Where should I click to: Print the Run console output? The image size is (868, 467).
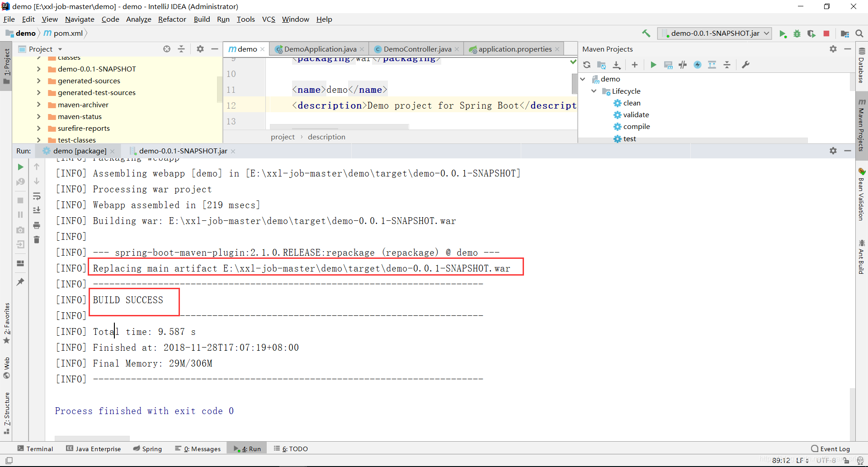point(37,225)
